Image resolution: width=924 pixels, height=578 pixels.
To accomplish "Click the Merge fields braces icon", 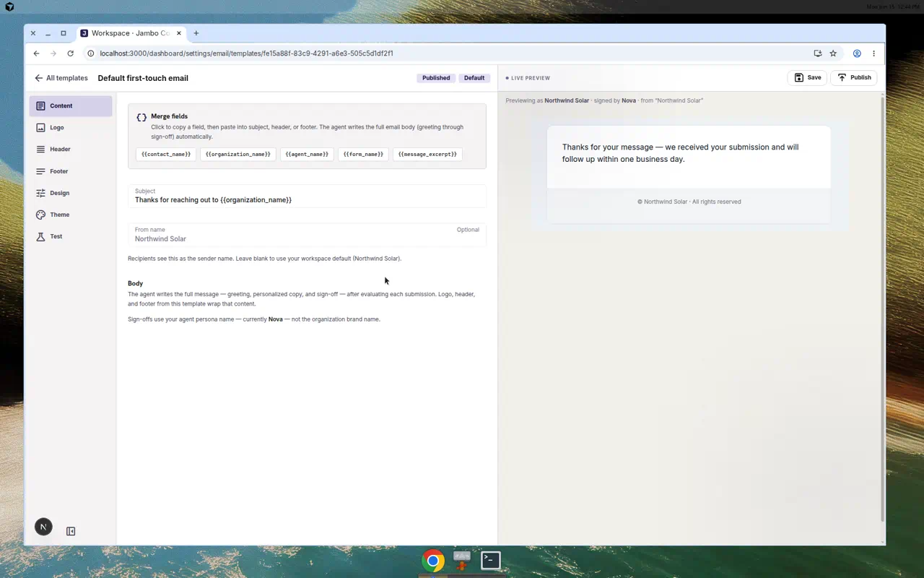I will (x=141, y=117).
